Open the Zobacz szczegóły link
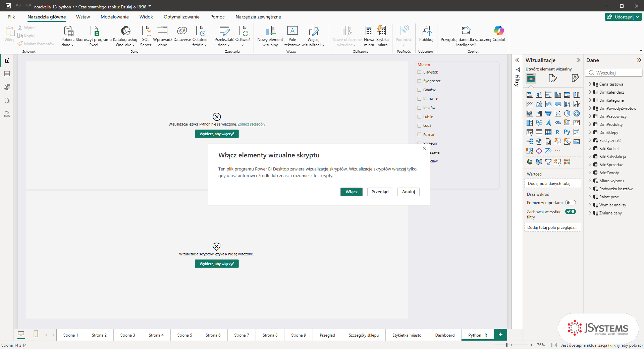 pyautogui.click(x=252, y=124)
